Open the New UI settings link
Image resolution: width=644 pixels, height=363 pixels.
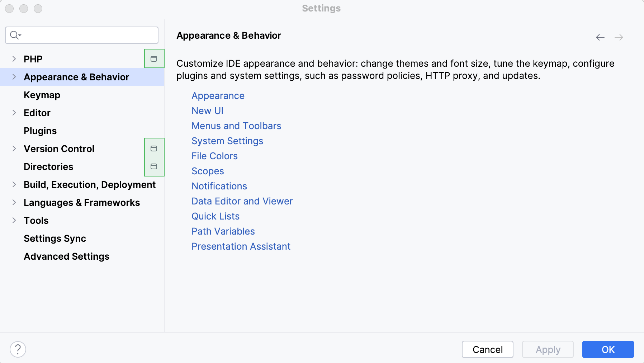click(207, 110)
